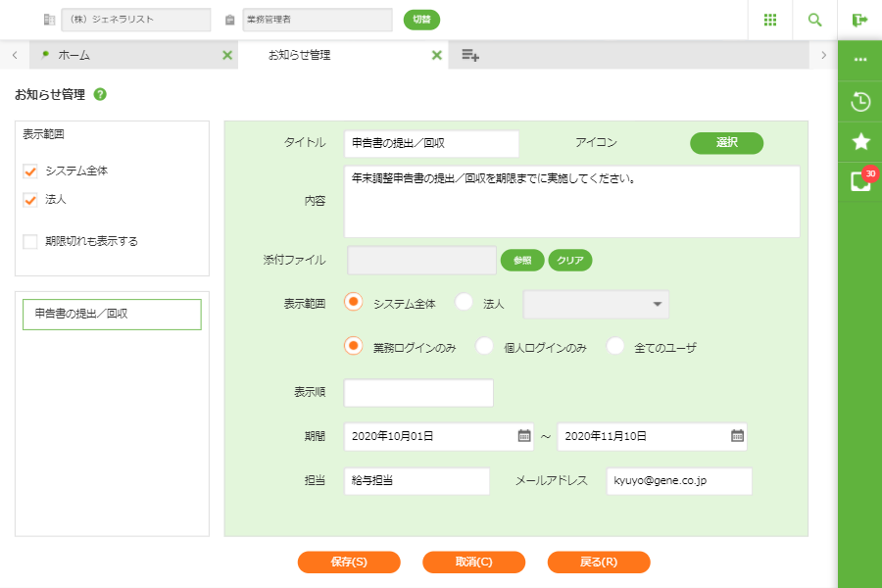
Task: Enable 期限切れも表示する checkbox
Action: [30, 241]
